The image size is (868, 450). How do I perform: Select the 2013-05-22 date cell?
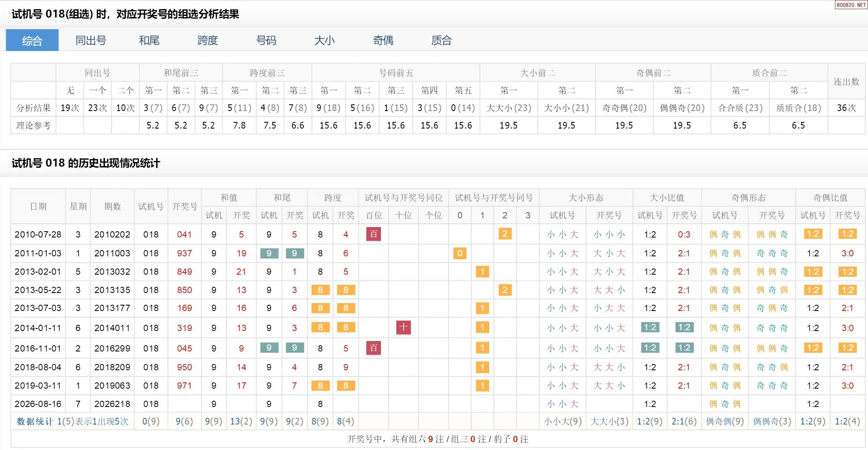point(38,290)
